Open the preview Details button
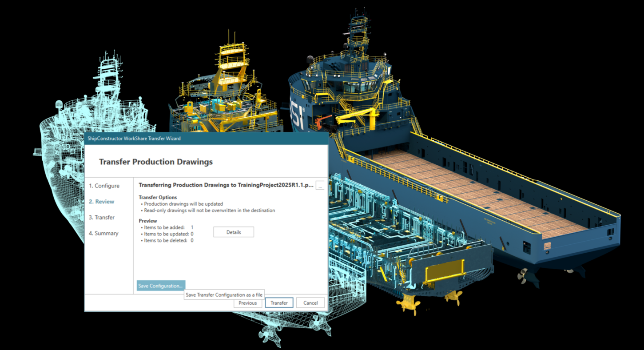 point(234,232)
